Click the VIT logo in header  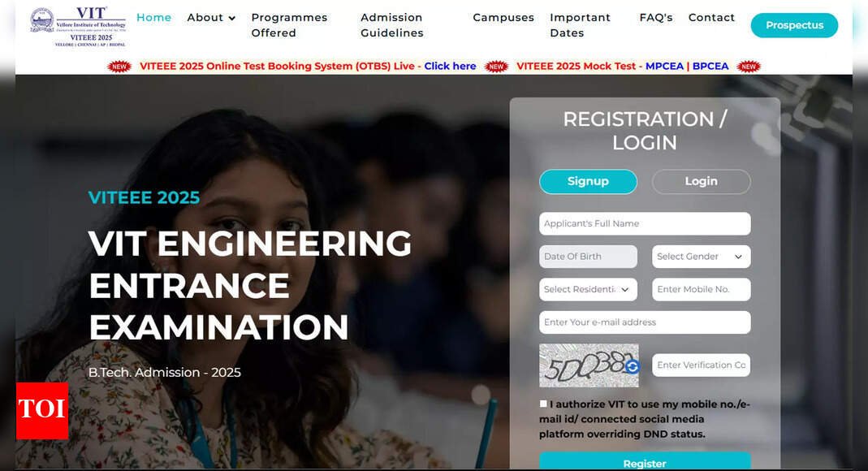tap(78, 27)
